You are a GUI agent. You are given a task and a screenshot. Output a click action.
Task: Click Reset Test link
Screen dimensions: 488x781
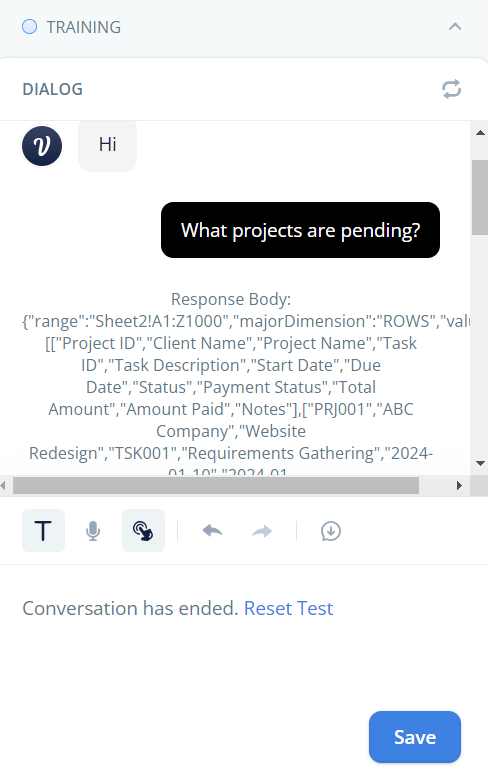point(288,608)
